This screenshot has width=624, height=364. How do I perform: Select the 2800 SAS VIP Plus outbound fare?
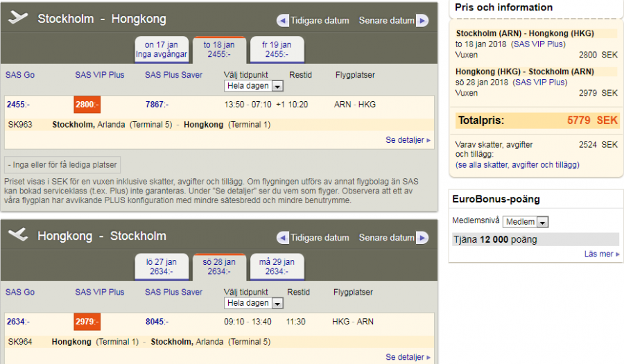(x=87, y=105)
